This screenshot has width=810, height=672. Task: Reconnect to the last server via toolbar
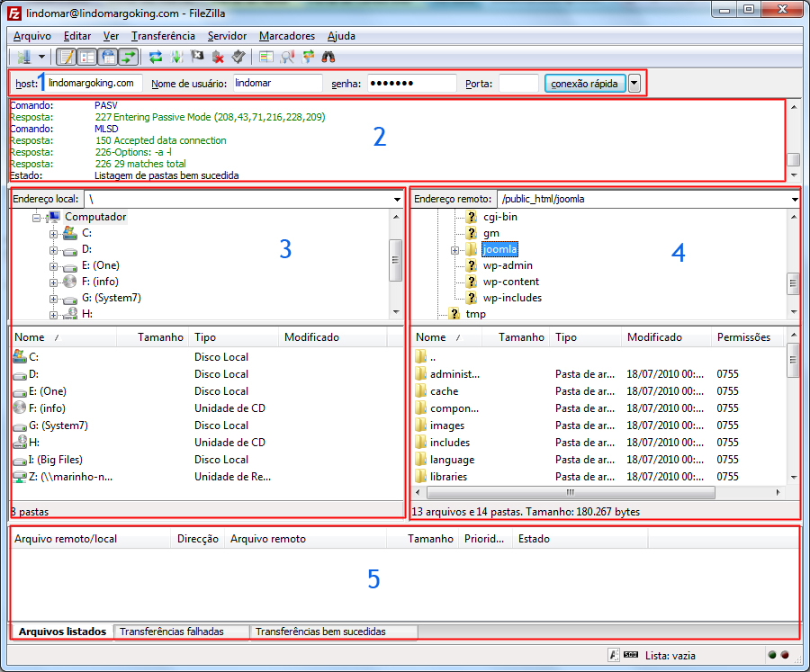[x=238, y=57]
